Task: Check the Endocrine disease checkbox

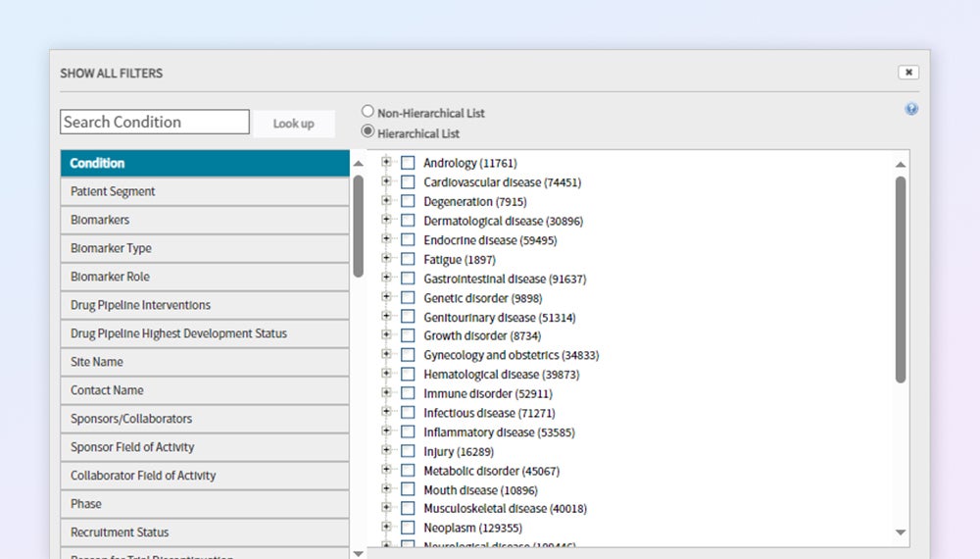Action: point(408,240)
